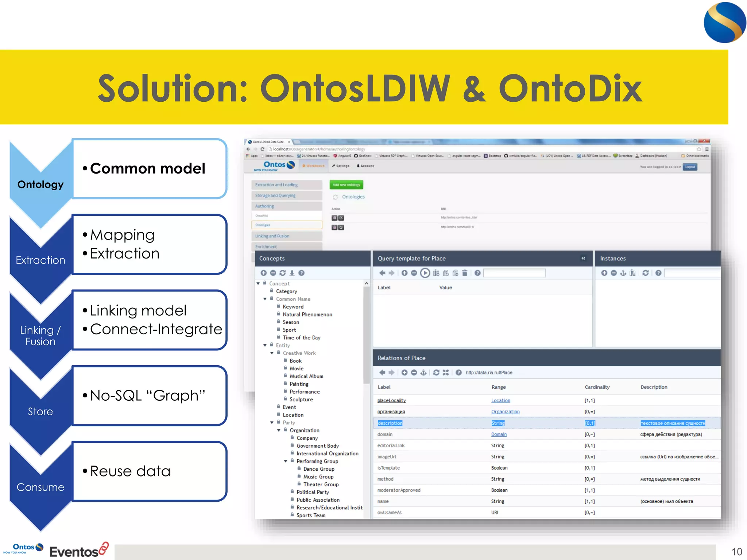This screenshot has width=747, height=560.
Task: Click back arrow in Relations toolbar
Action: tap(382, 372)
